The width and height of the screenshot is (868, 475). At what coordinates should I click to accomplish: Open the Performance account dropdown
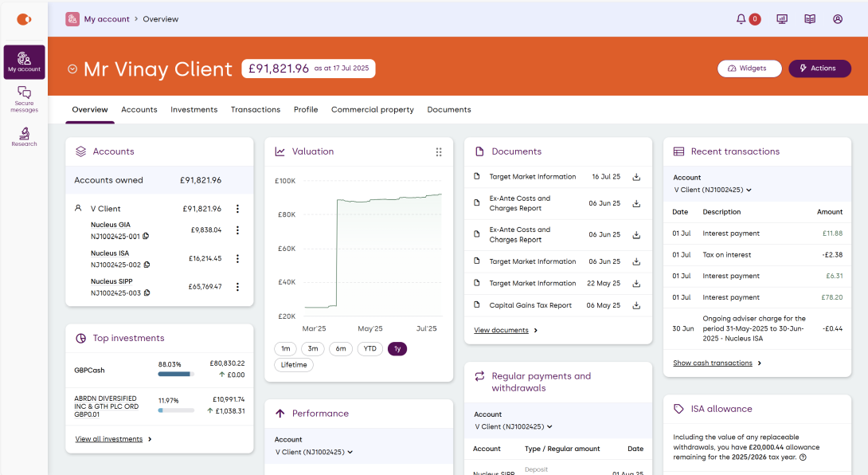tap(314, 452)
